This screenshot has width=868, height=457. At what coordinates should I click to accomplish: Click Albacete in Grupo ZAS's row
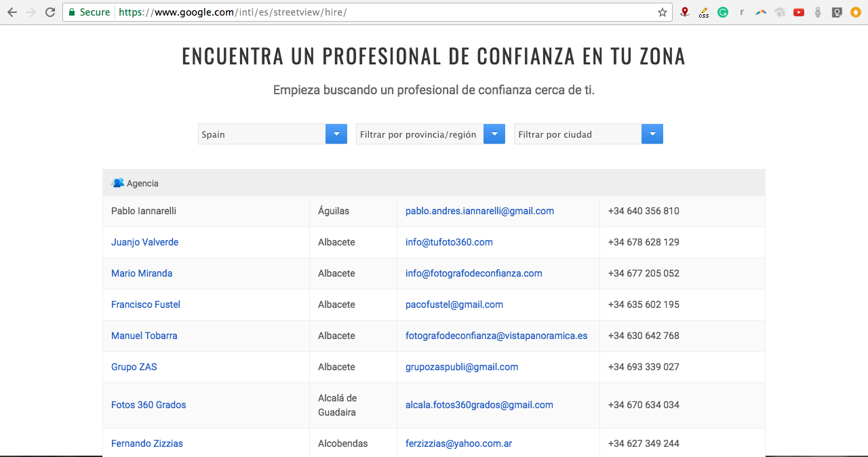click(x=336, y=367)
